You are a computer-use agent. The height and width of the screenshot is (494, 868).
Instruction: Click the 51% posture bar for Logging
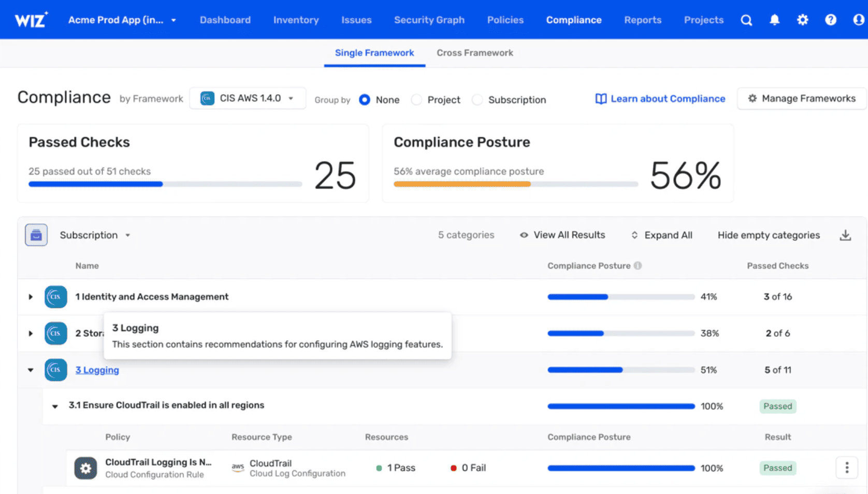click(x=621, y=370)
